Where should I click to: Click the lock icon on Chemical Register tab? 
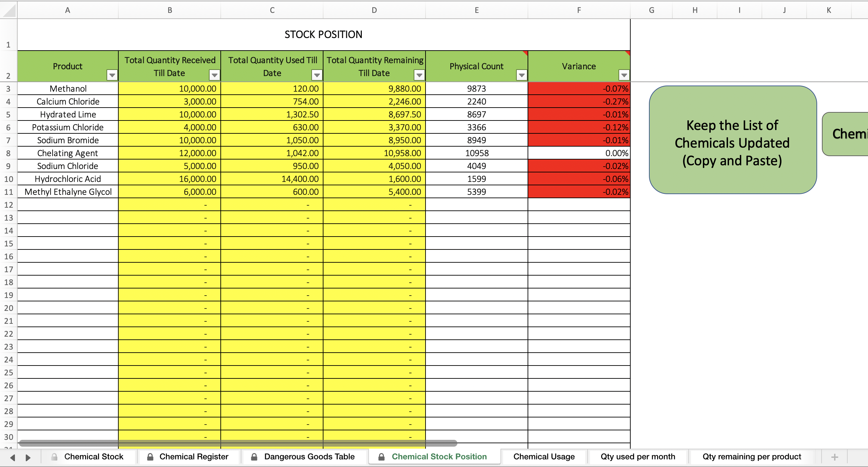click(x=150, y=456)
